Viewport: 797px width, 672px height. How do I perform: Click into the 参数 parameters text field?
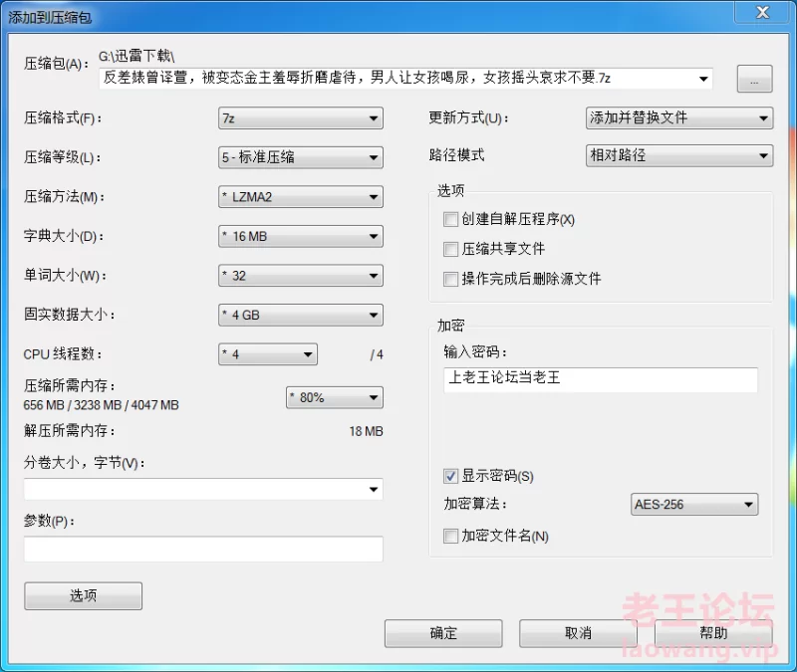pos(203,549)
